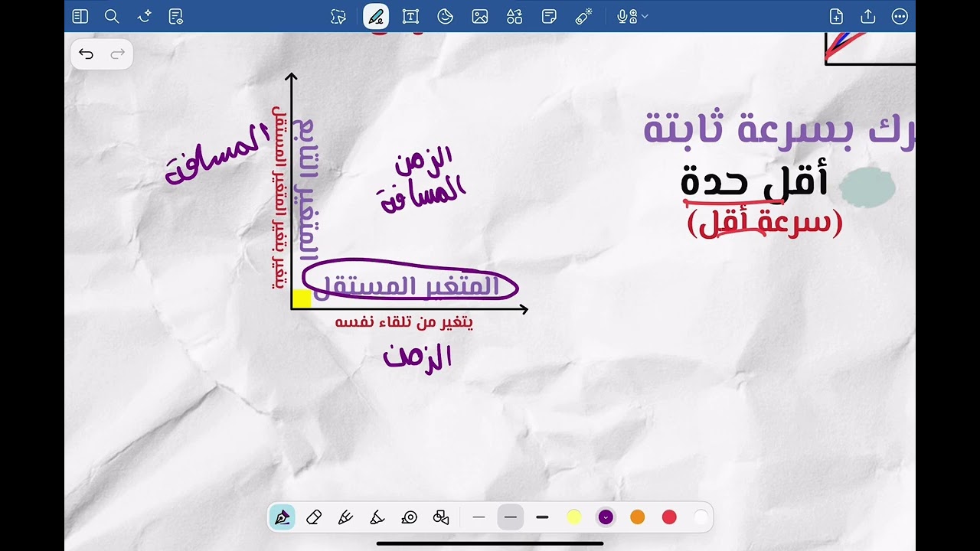Select the pen writing mode in top toolbar
Screen dimensions: 980x551
click(x=375, y=16)
